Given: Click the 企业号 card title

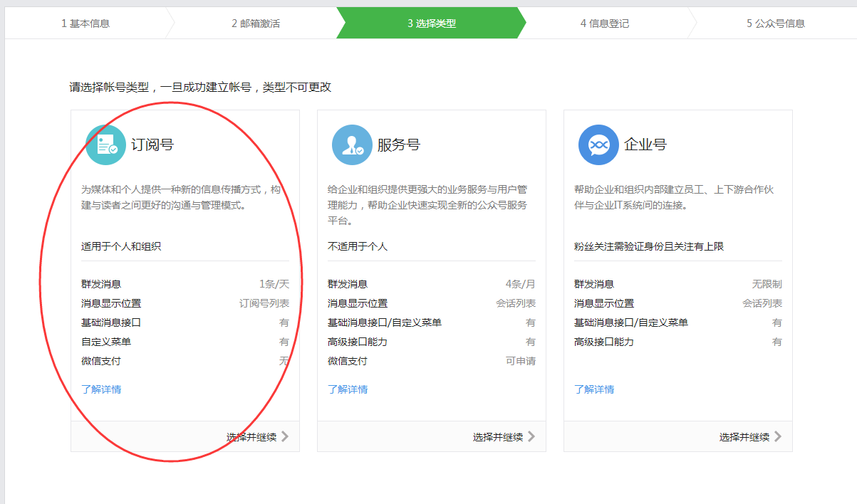Looking at the screenshot, I should pyautogui.click(x=645, y=145).
